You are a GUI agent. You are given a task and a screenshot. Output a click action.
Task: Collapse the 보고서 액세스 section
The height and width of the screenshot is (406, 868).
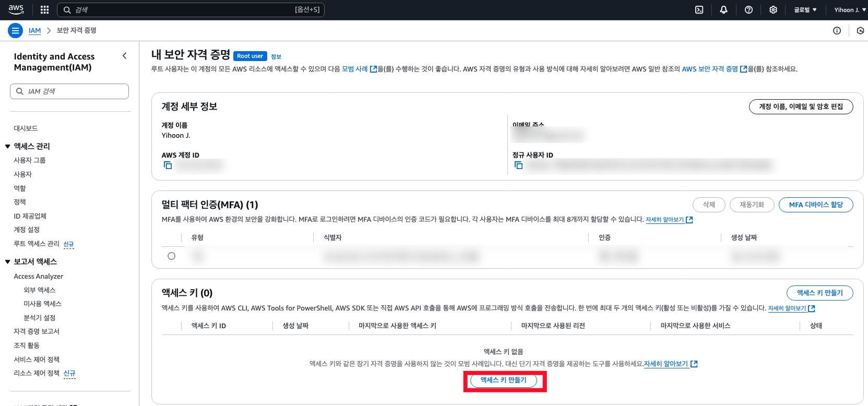pyautogui.click(x=8, y=262)
